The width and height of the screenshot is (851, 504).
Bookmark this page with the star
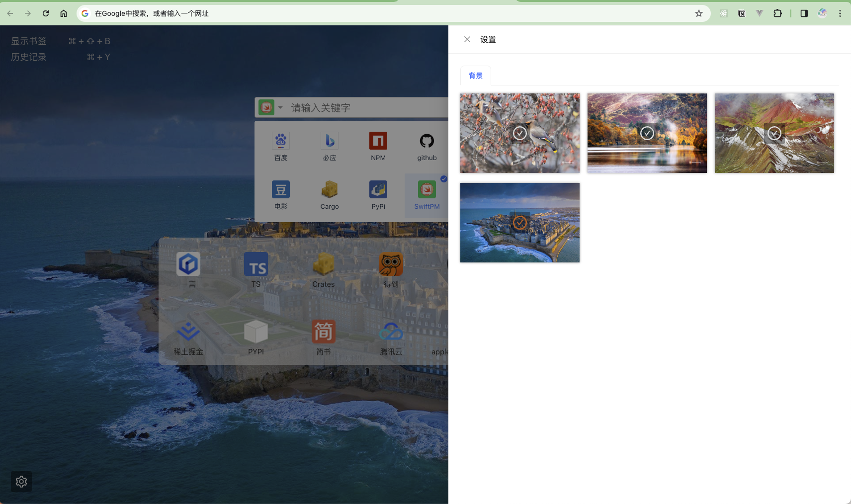[x=699, y=13]
